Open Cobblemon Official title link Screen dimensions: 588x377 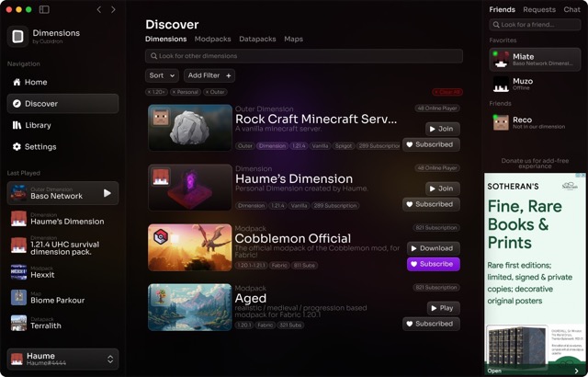[x=293, y=238]
